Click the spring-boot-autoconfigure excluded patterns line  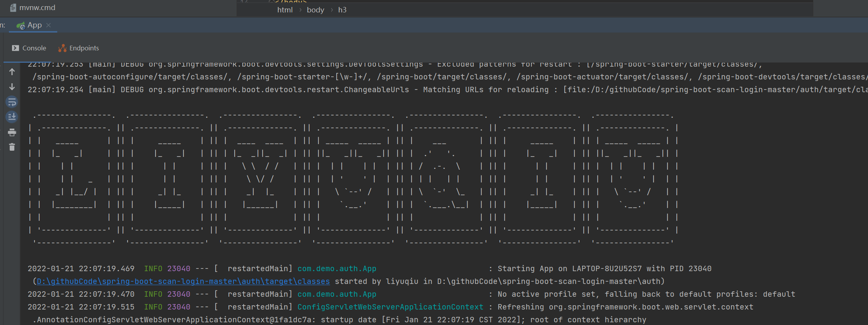[450, 77]
